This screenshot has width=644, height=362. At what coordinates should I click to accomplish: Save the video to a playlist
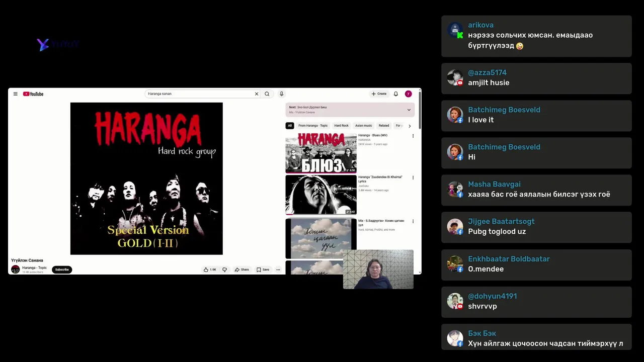coord(263,269)
